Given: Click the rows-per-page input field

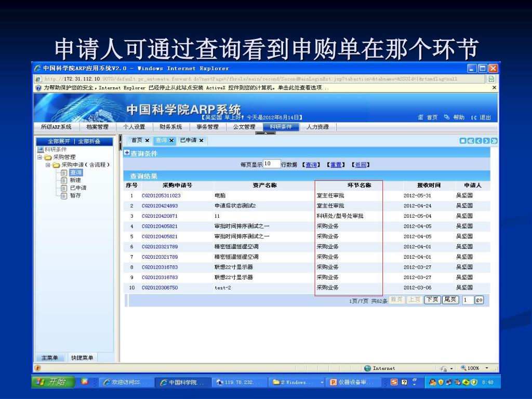Looking at the screenshot, I should coord(271,164).
